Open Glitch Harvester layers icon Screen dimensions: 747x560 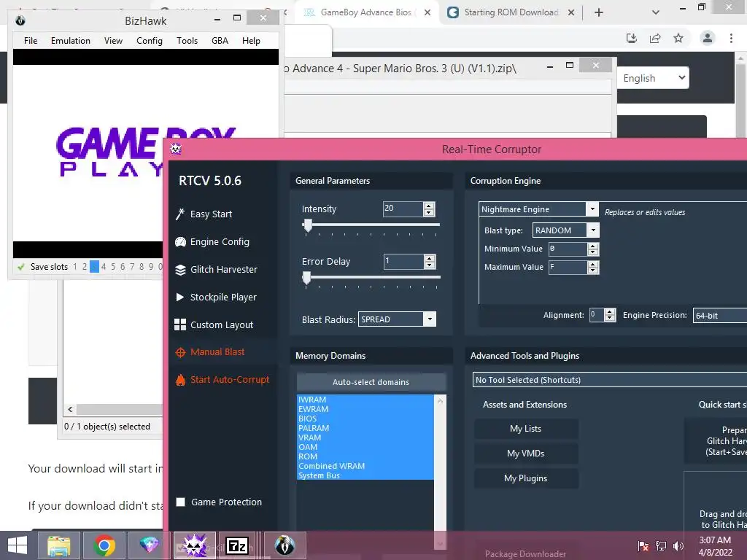(x=180, y=270)
